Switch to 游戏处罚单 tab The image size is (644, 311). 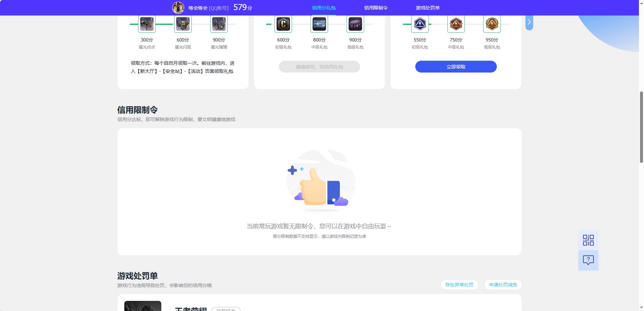click(428, 8)
